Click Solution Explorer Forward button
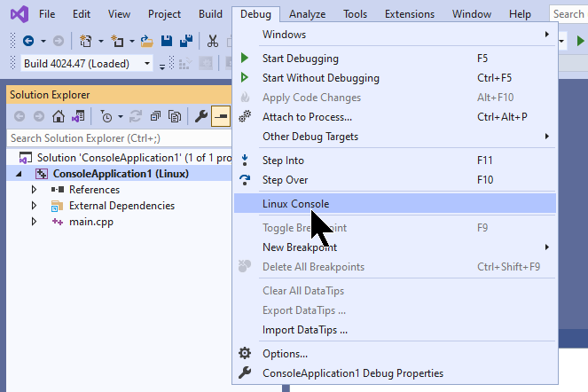 pyautogui.click(x=39, y=117)
